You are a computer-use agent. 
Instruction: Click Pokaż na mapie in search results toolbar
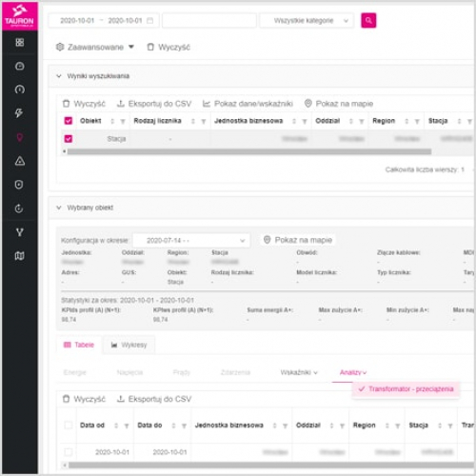(339, 104)
